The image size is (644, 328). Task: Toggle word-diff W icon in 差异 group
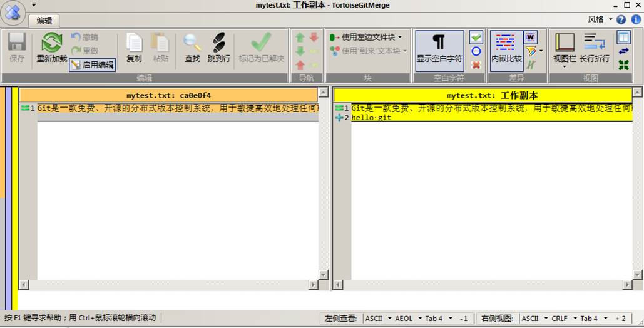point(531,38)
